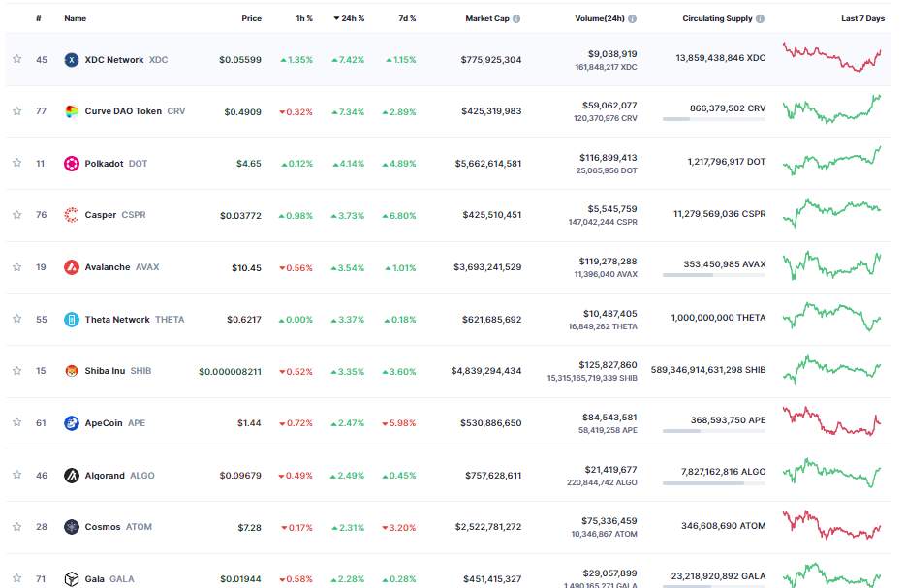Screen dimensions: 905x588
Task: Show Circulating Supply info icon
Action: 760,18
